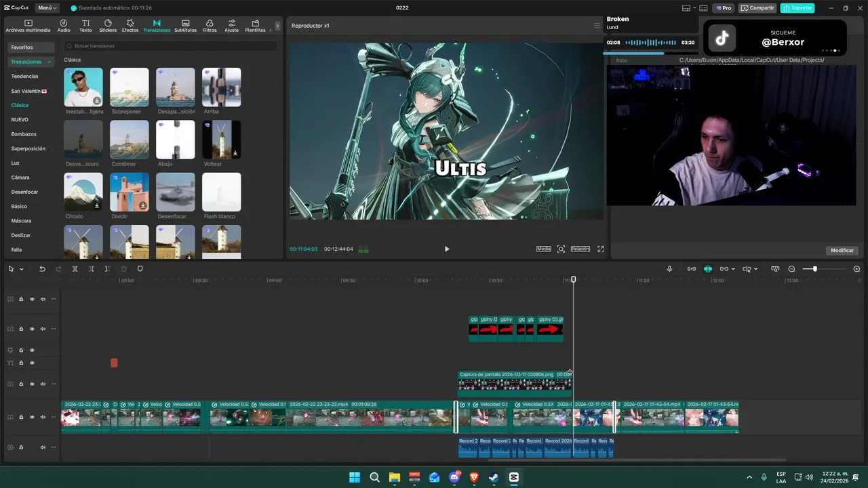Click the trim right side icon
868x488 pixels.
coord(107,269)
